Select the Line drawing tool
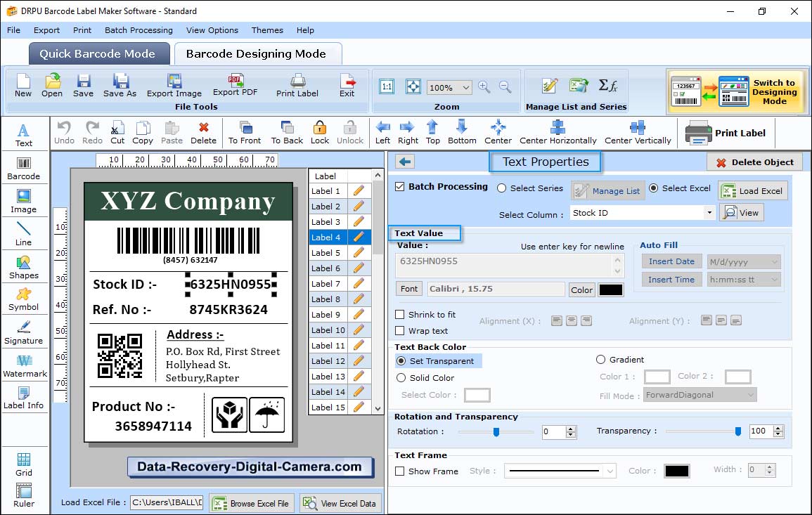The image size is (812, 515). tap(23, 234)
